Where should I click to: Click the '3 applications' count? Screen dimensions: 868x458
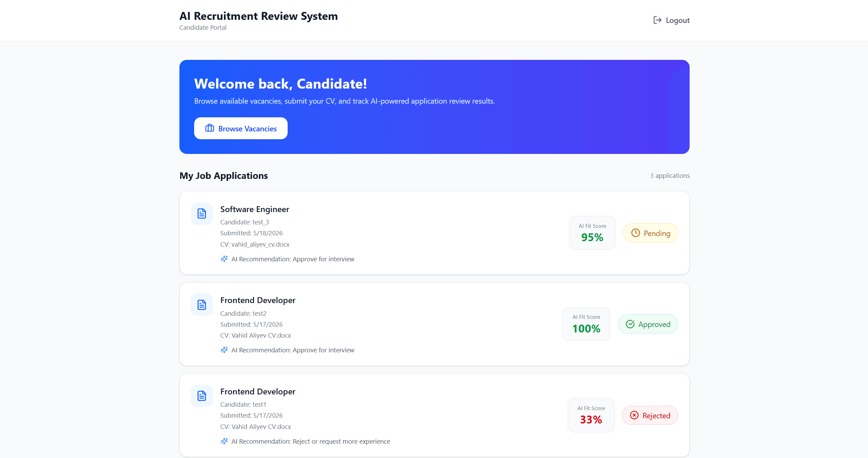tap(670, 176)
